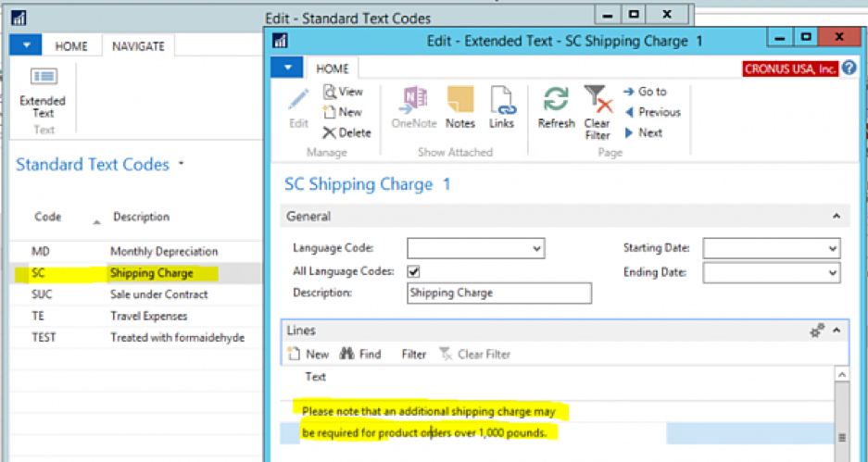Maximize the Extended Text window
Viewport: 868px width, 462px height.
[806, 38]
